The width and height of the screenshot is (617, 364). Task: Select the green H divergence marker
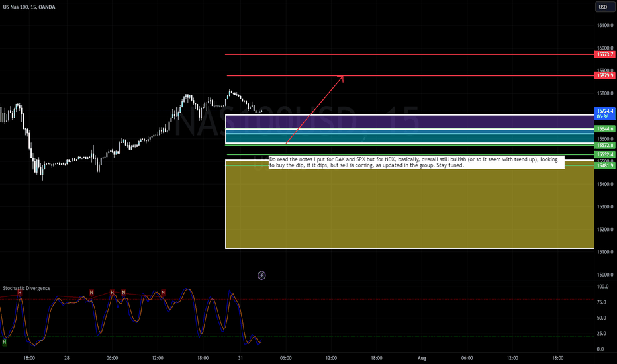click(5, 342)
